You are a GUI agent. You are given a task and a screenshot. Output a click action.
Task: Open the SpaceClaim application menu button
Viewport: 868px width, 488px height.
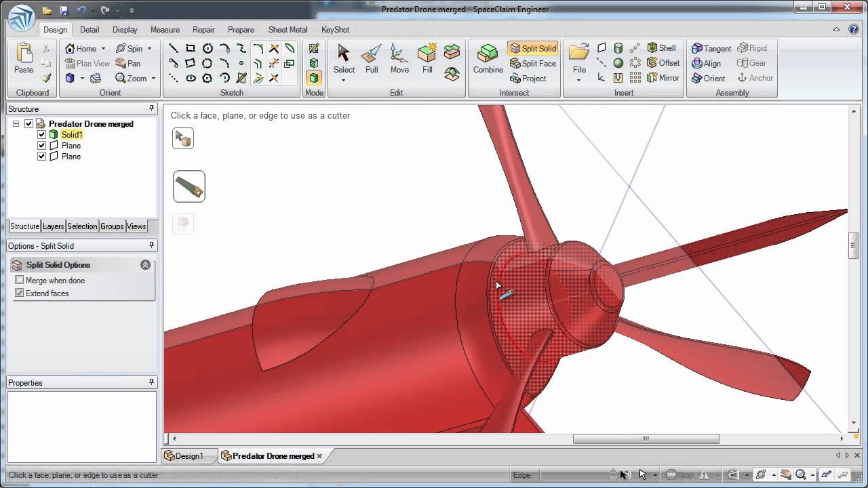click(x=22, y=18)
